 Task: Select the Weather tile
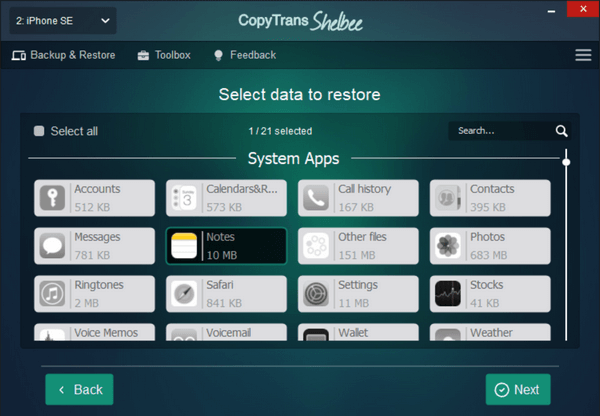click(x=490, y=332)
